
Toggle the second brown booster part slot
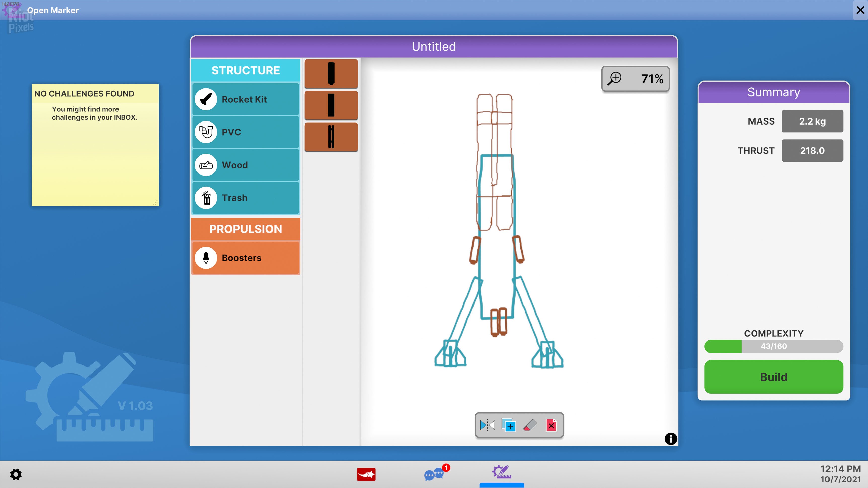point(331,105)
